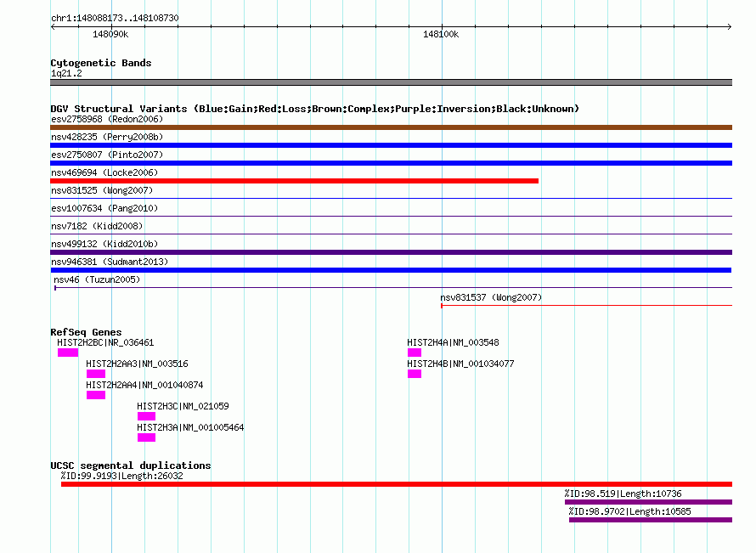
Task: Select the HIST2H4A gene magenta box
Action: point(415,353)
